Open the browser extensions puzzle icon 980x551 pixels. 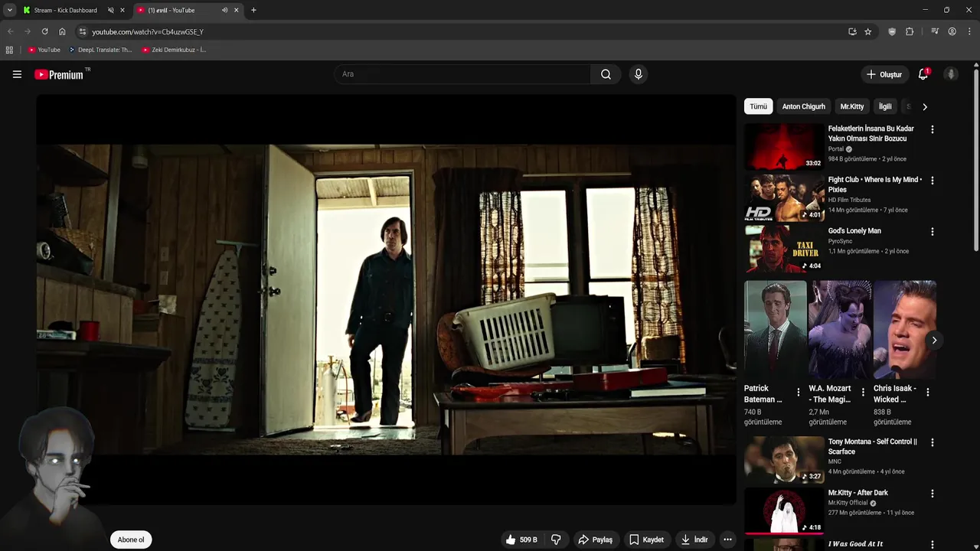coord(910,31)
